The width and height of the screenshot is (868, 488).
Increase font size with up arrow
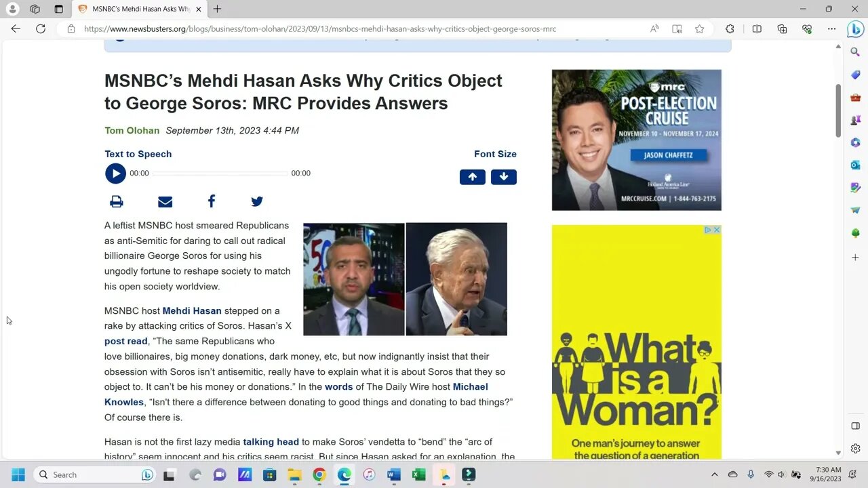(x=473, y=177)
